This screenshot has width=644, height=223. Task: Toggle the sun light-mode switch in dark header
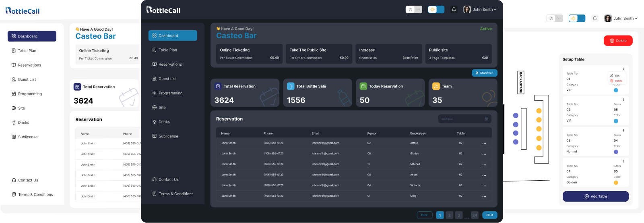point(436,10)
